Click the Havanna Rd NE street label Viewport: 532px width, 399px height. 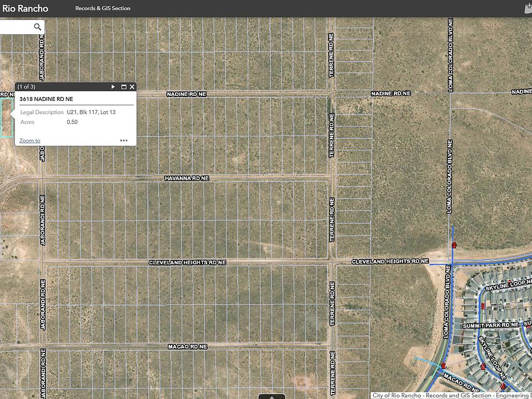tap(187, 178)
